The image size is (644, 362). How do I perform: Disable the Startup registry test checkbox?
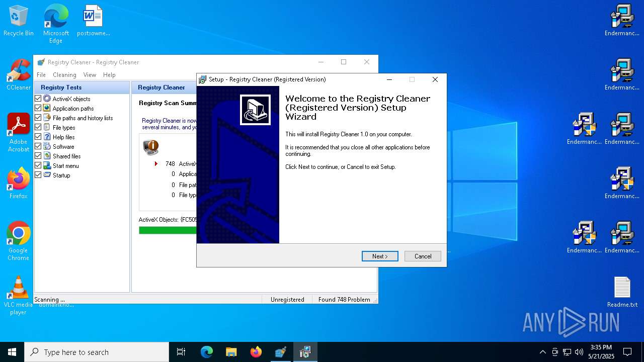(x=38, y=175)
